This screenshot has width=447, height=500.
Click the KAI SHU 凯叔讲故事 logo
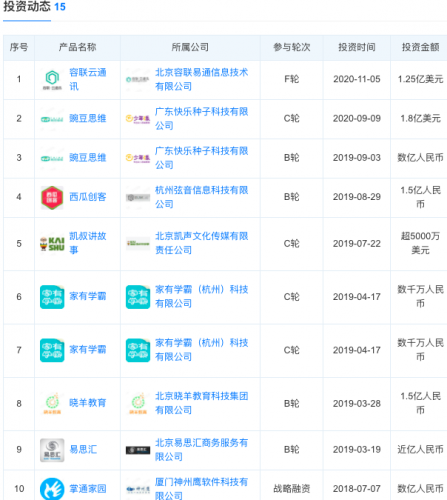(52, 244)
